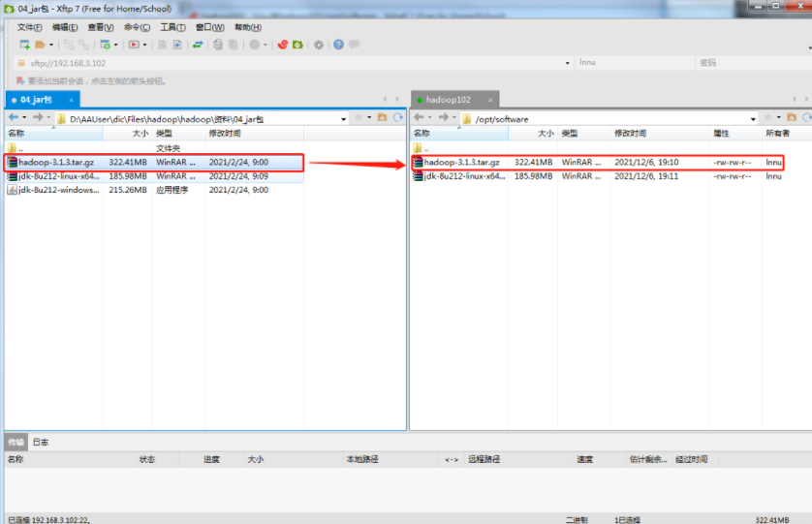Sort local files by 修改时间 column header
Screen dimensions: 812x524
coord(254,134)
